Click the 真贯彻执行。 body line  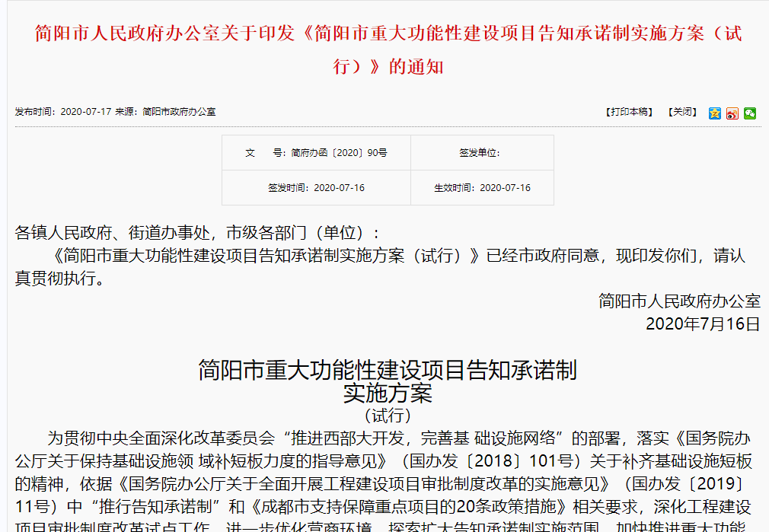click(x=59, y=278)
